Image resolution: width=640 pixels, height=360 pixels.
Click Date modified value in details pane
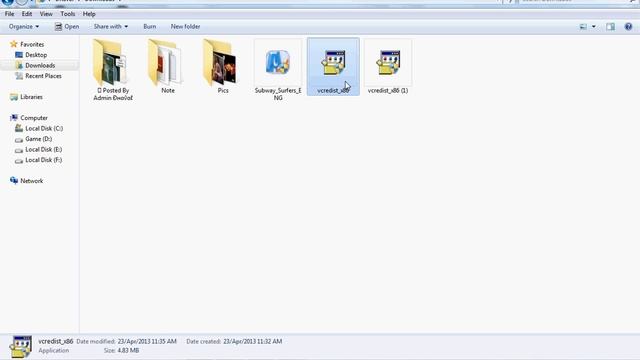coord(147,341)
